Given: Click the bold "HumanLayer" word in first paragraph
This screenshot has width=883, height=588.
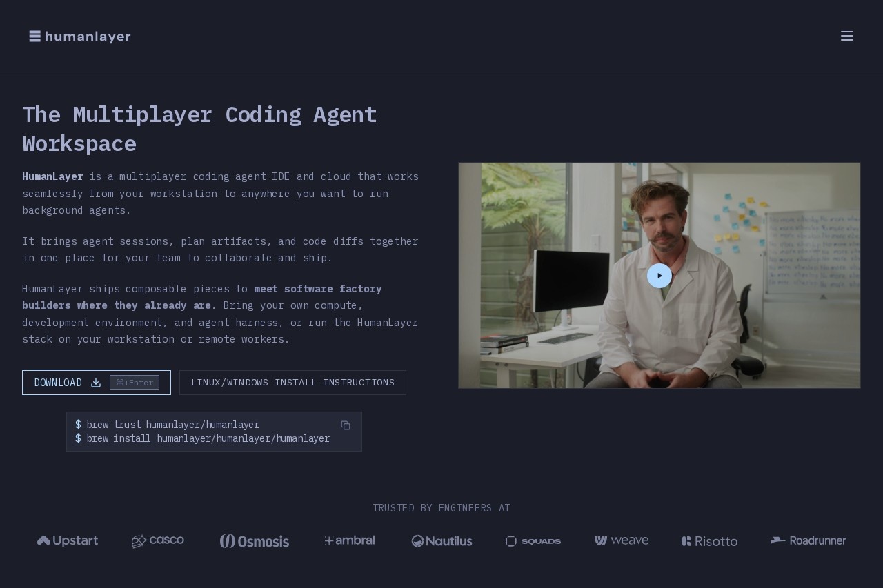Looking at the screenshot, I should point(52,176).
